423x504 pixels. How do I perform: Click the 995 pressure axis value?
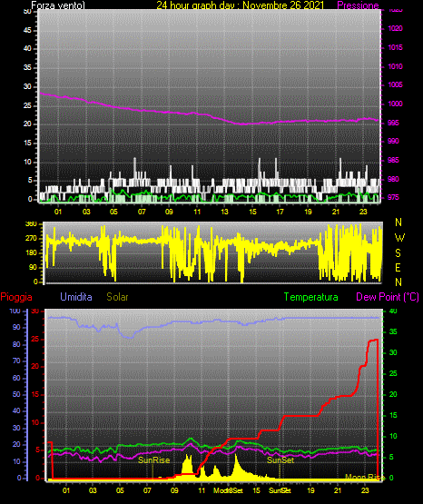(x=393, y=123)
